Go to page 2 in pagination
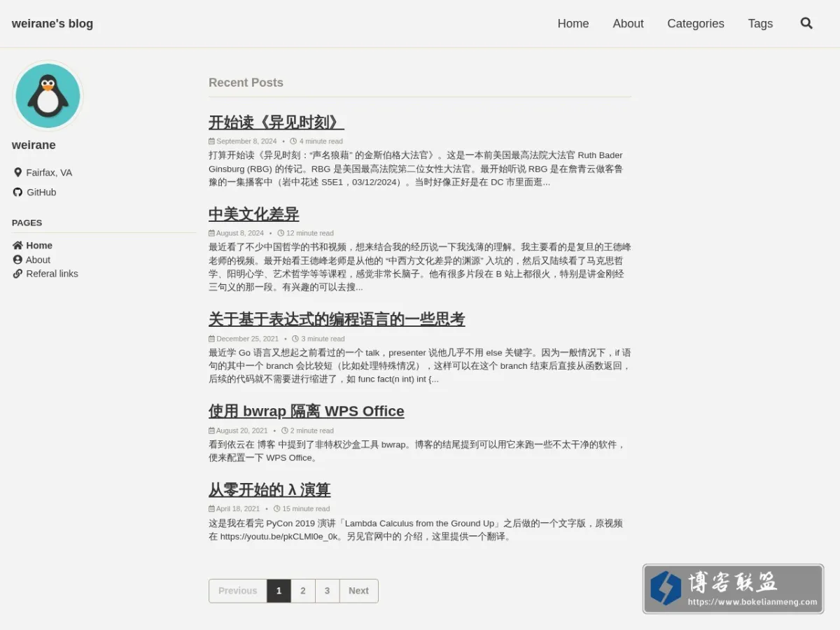Screen dimensions: 840x630 tap(303, 591)
